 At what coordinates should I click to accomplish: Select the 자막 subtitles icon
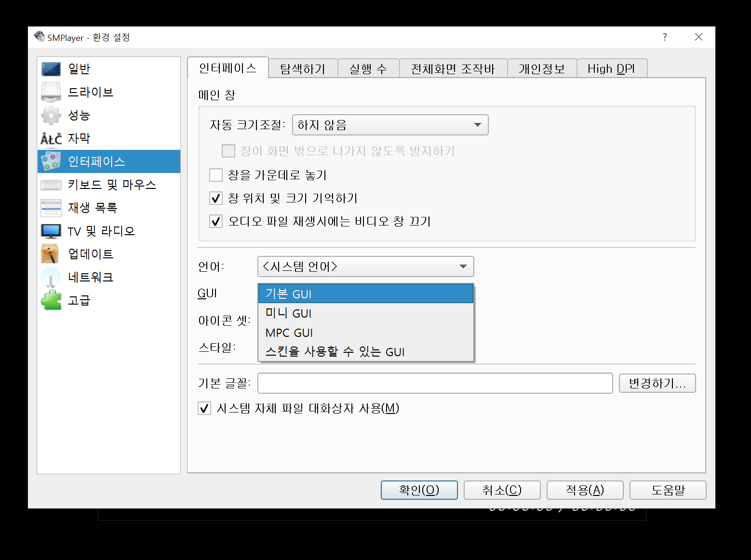51,138
